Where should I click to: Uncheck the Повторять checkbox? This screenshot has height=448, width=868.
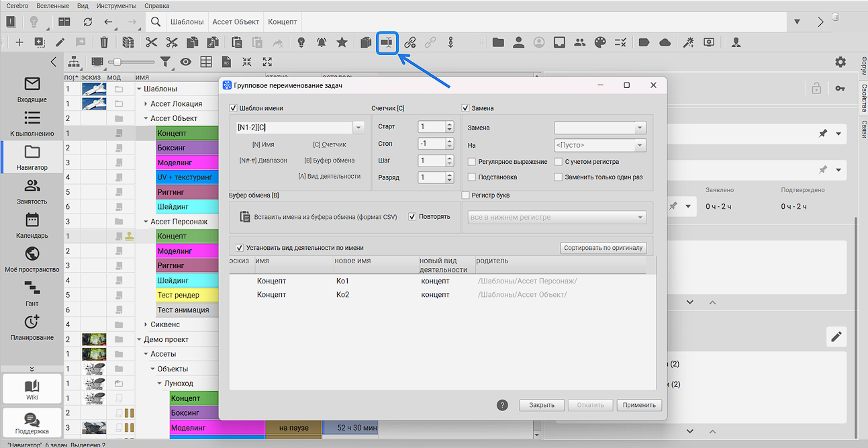click(x=412, y=217)
